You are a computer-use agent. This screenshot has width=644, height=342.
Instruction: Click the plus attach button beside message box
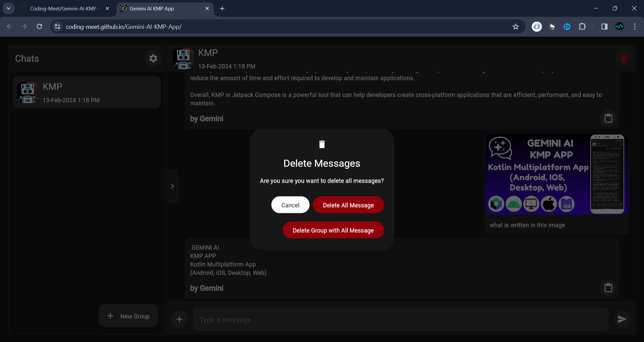(x=179, y=319)
